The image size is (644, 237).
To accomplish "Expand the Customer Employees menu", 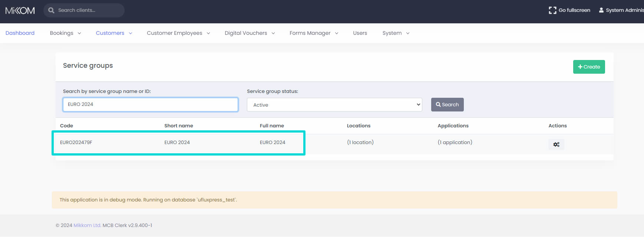I will point(178,33).
